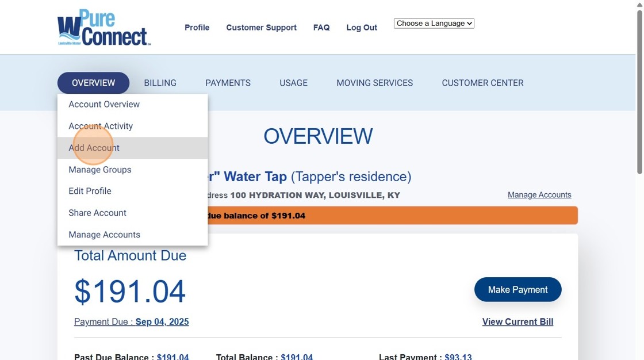Open the View Current Bill link

tap(517, 321)
